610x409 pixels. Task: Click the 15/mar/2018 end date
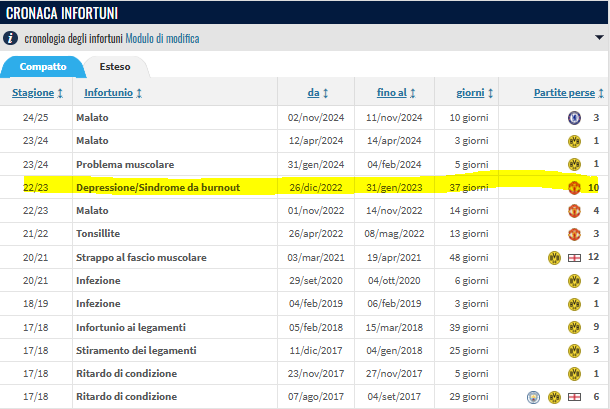[394, 327]
